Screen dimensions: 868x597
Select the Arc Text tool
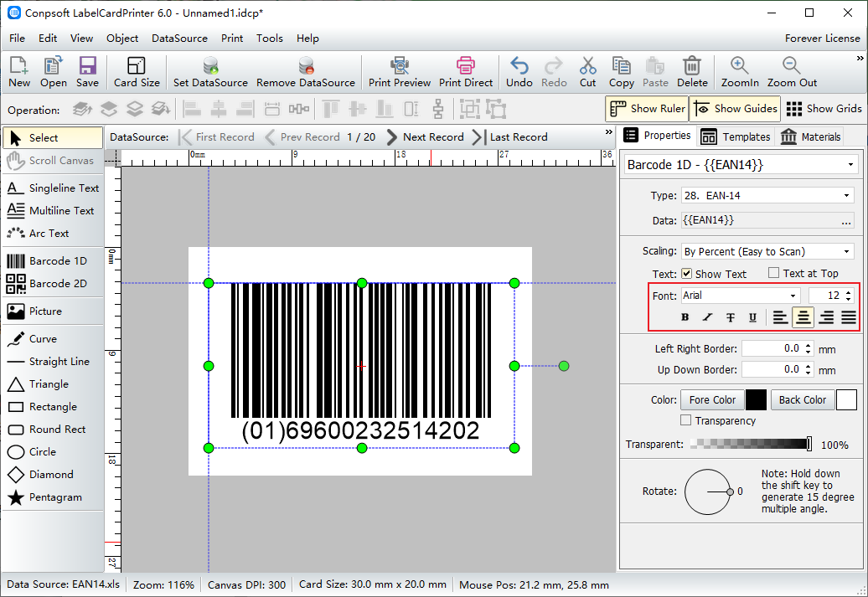[x=53, y=234]
